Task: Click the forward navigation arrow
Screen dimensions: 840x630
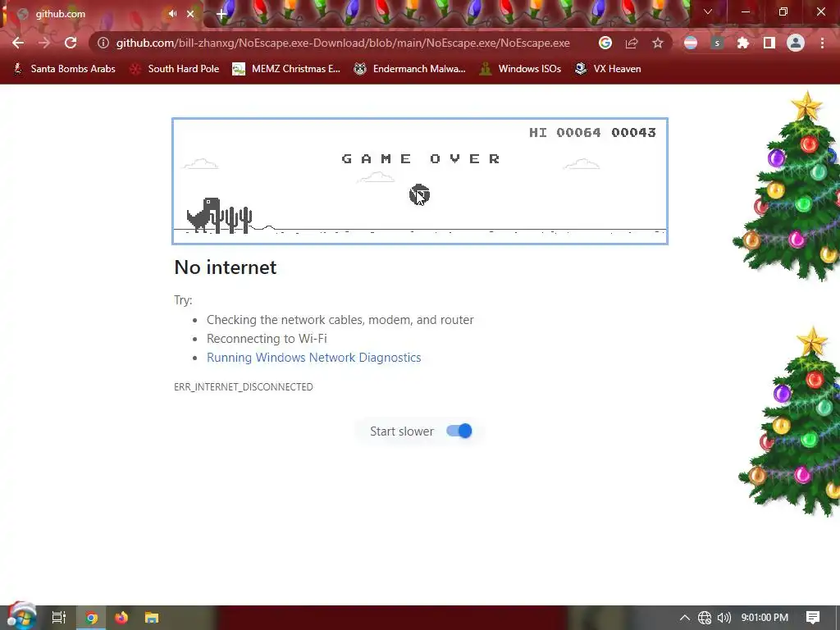Action: (44, 43)
